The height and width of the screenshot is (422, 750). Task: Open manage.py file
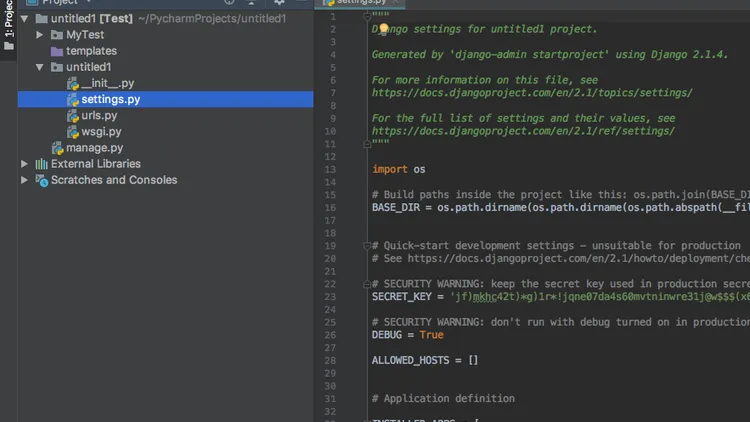(94, 148)
